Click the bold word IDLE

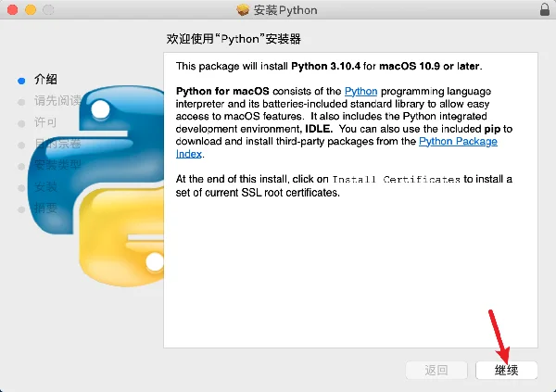[x=319, y=129]
